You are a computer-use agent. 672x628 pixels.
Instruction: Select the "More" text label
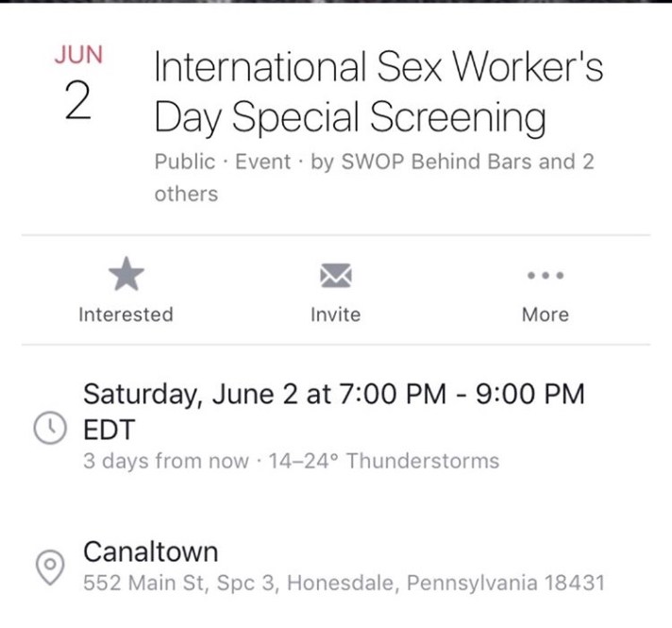(x=545, y=314)
